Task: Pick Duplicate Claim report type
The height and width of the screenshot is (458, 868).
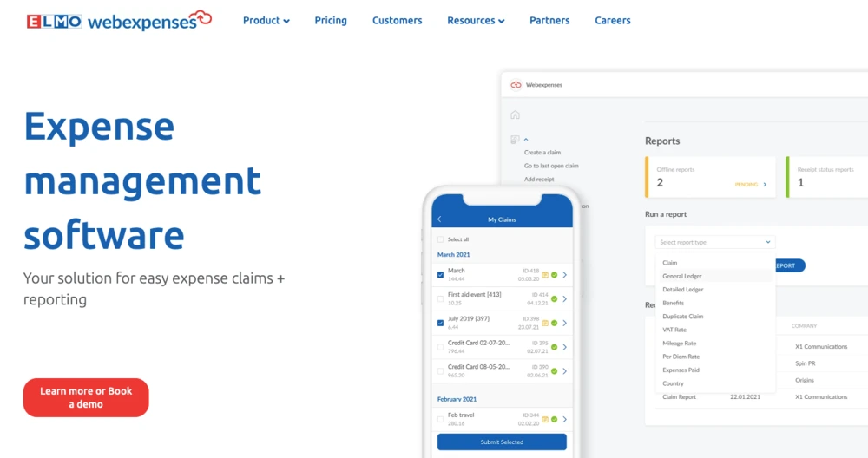Action: tap(682, 317)
